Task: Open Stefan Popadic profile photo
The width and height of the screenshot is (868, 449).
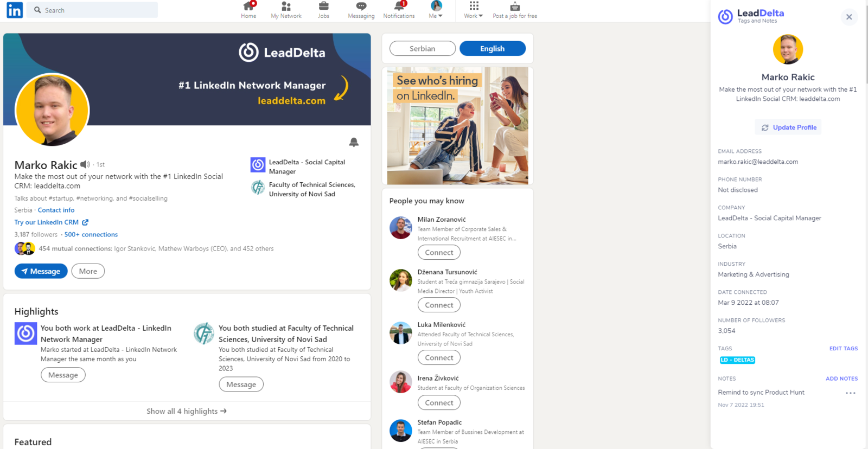Action: (x=401, y=431)
